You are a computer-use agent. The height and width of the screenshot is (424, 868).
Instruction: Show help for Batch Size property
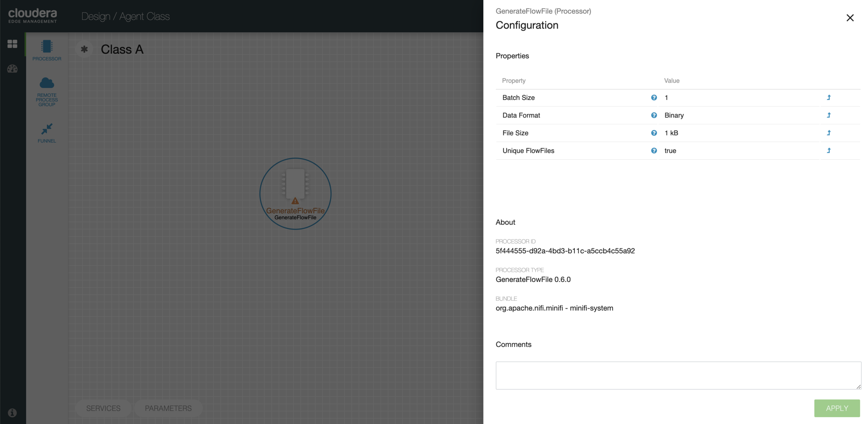coord(654,98)
